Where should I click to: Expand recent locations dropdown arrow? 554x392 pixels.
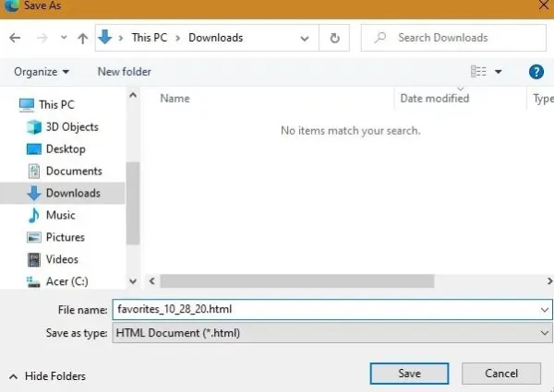click(x=64, y=37)
